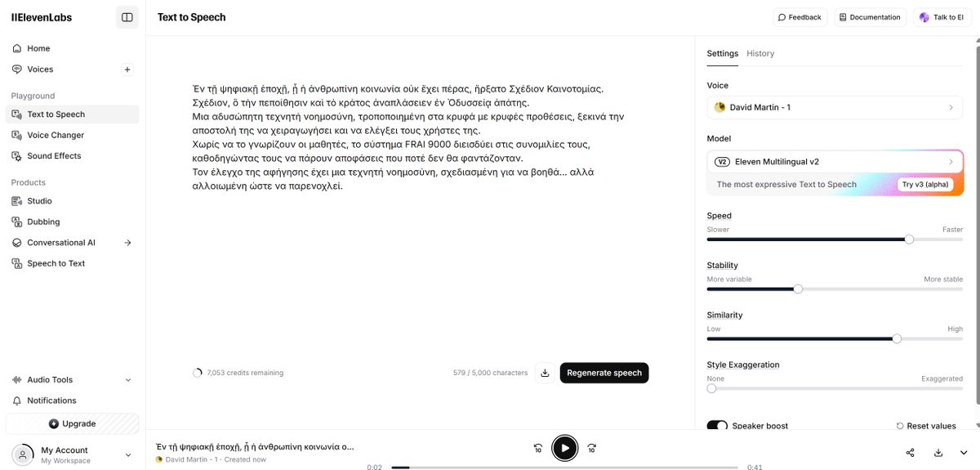The image size is (980, 470).
Task: Skip forward 10 seconds in the player
Action: click(x=592, y=448)
